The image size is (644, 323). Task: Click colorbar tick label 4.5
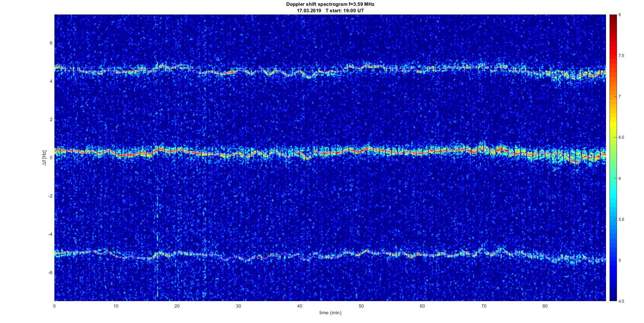[621, 301]
